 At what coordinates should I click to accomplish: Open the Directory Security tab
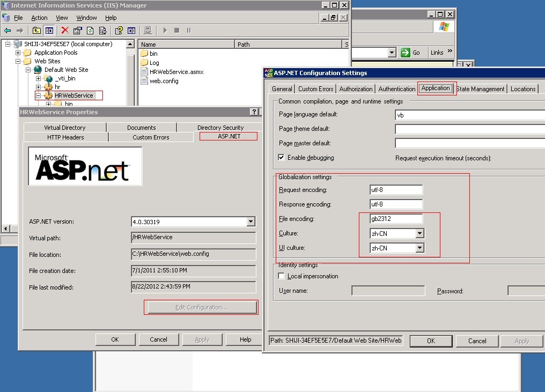220,128
